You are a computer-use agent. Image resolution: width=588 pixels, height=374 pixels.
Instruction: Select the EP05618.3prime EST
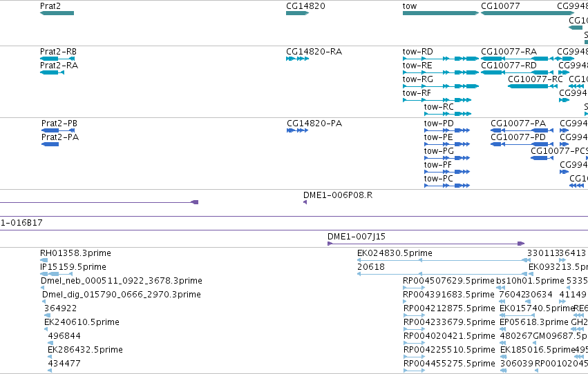[x=503, y=329]
